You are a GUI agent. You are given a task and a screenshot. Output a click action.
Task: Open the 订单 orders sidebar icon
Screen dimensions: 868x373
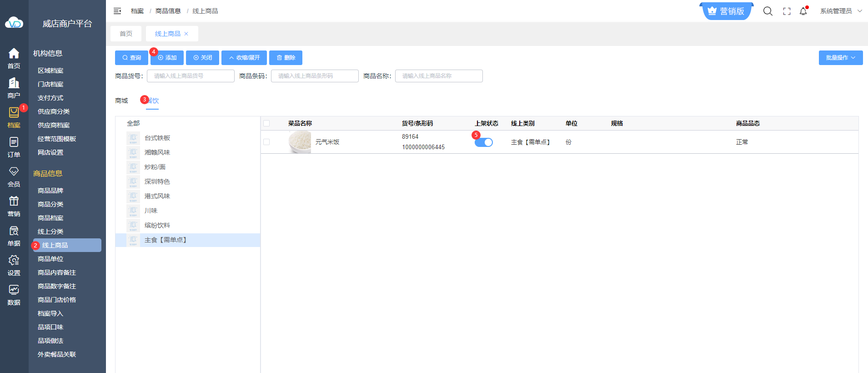pyautogui.click(x=14, y=147)
